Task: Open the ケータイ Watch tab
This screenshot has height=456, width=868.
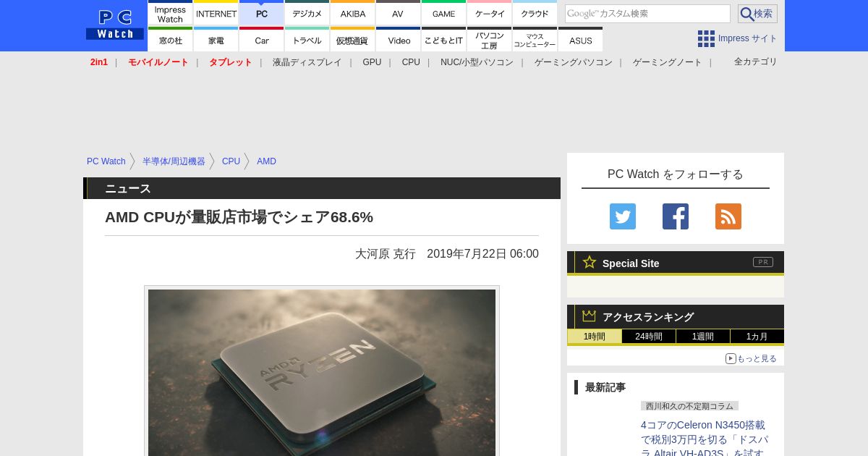Action: 490,13
